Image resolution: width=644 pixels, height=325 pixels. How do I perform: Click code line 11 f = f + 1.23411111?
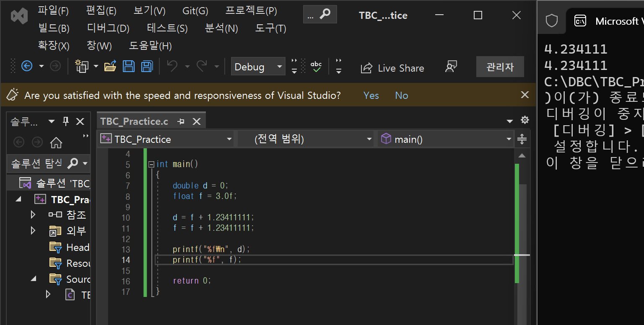pyautogui.click(x=213, y=228)
